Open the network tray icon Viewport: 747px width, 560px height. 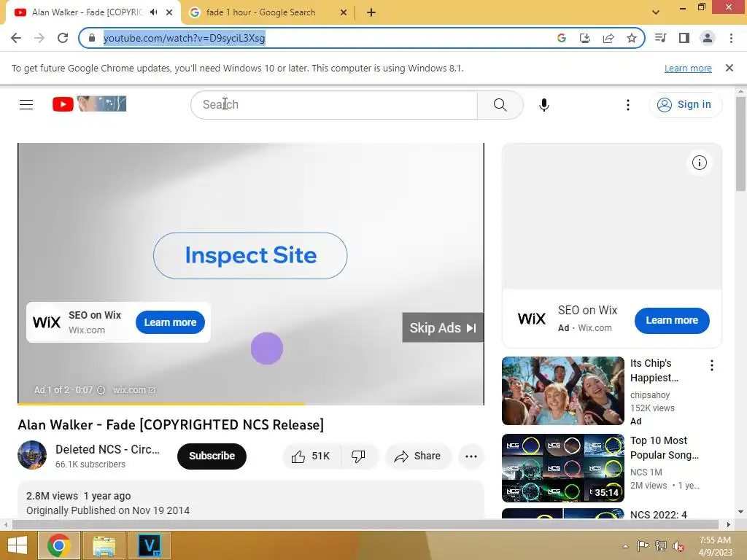click(x=660, y=546)
